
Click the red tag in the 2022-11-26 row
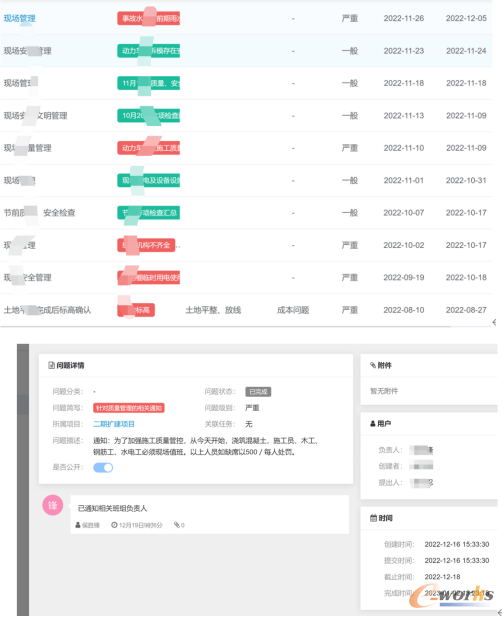pyautogui.click(x=149, y=19)
